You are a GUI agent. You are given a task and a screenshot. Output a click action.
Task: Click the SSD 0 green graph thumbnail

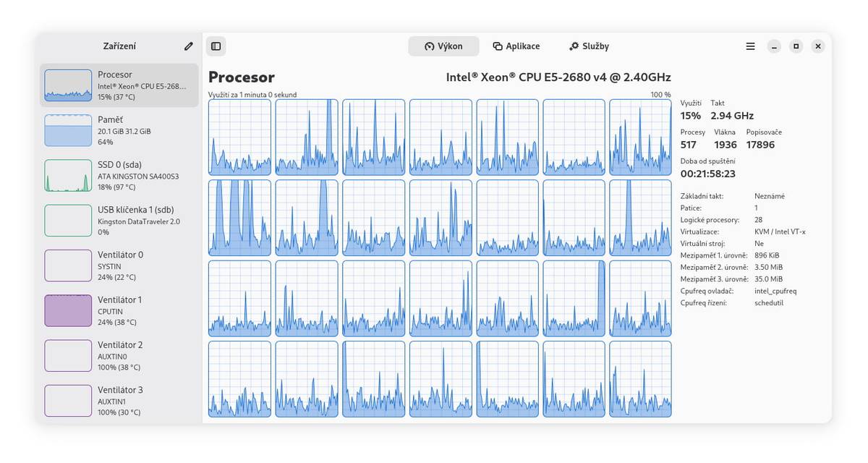[x=68, y=176]
